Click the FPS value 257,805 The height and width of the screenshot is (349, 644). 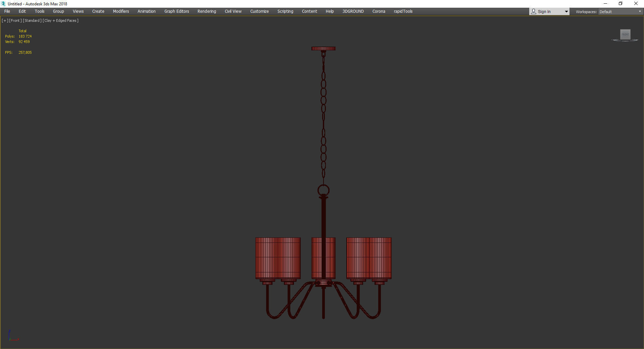coord(25,52)
